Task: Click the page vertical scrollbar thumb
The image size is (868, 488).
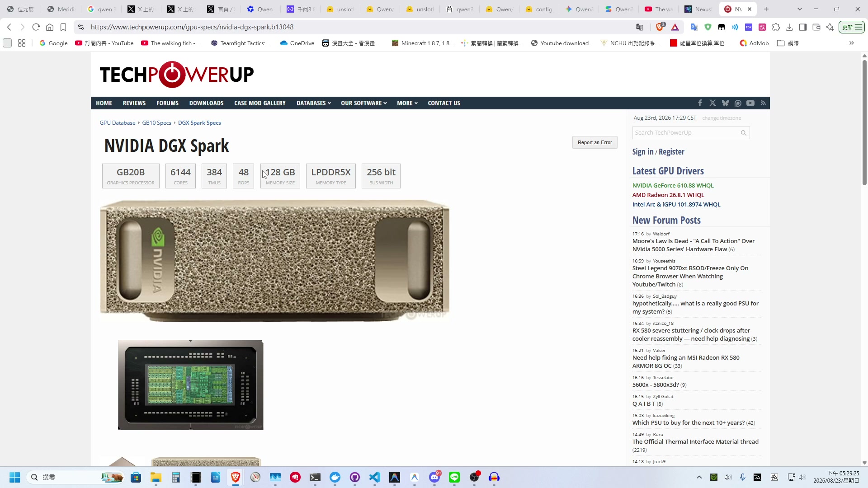Action: click(x=864, y=122)
